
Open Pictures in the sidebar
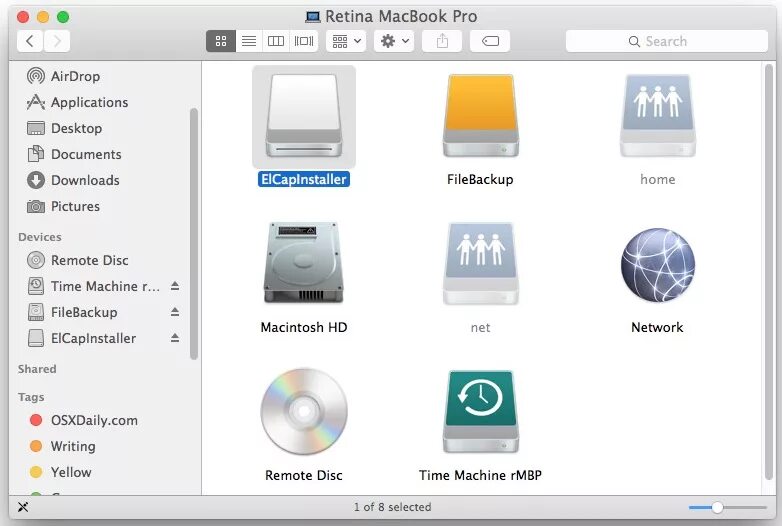[63, 206]
